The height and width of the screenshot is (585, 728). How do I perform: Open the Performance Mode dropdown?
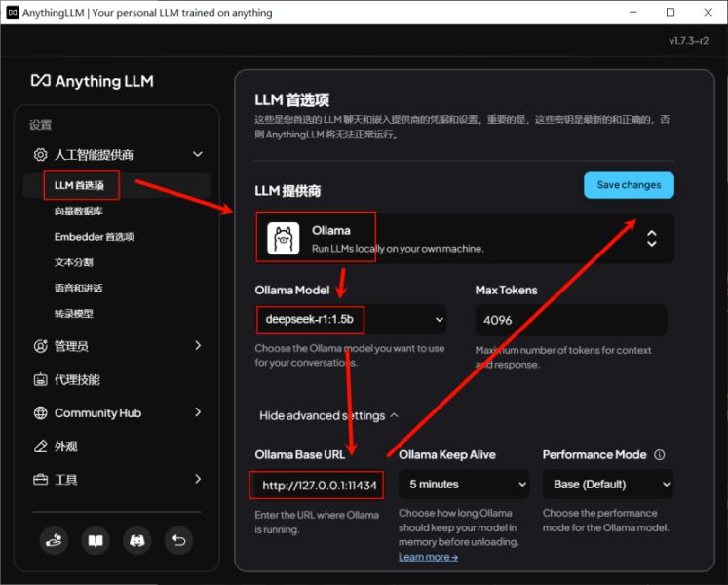[x=607, y=484]
